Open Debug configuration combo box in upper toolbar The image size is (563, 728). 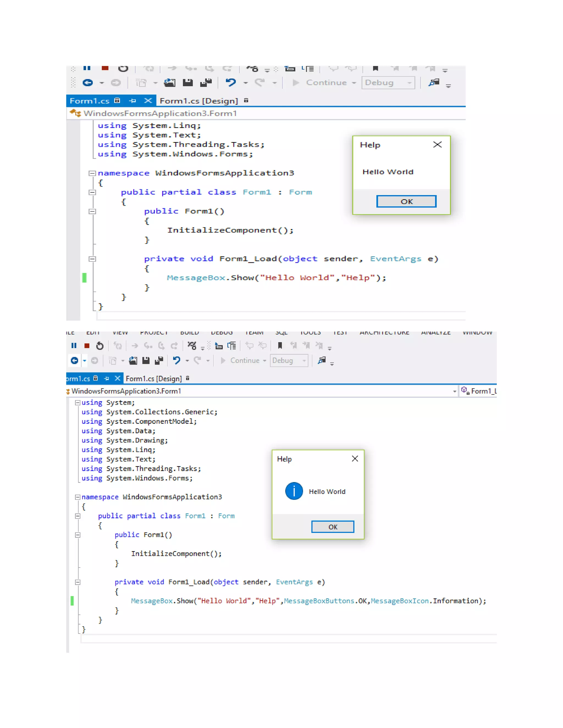tap(388, 82)
